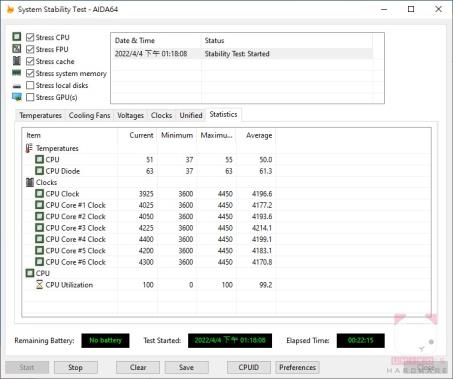Click the FPU icon beside Stress FPU
This screenshot has width=453, height=379.
click(17, 49)
